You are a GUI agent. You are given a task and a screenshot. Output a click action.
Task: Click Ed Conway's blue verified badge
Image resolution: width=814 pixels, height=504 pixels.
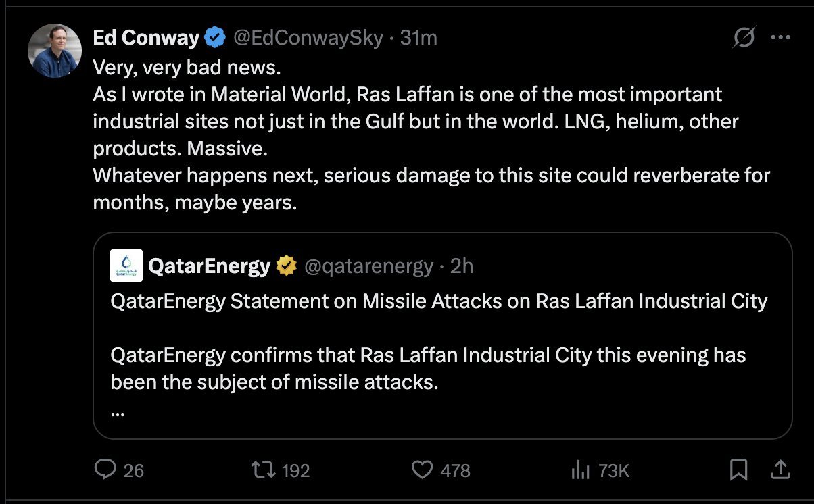tap(214, 38)
